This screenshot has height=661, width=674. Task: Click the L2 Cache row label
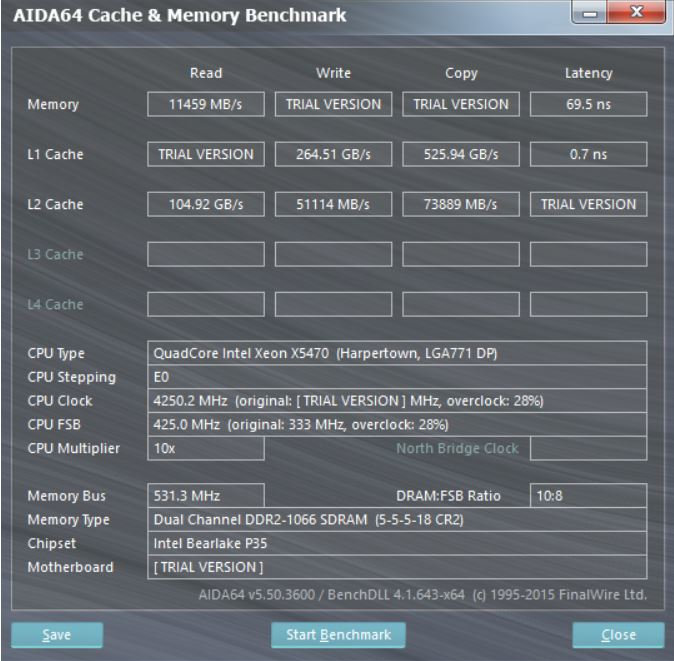(x=55, y=204)
